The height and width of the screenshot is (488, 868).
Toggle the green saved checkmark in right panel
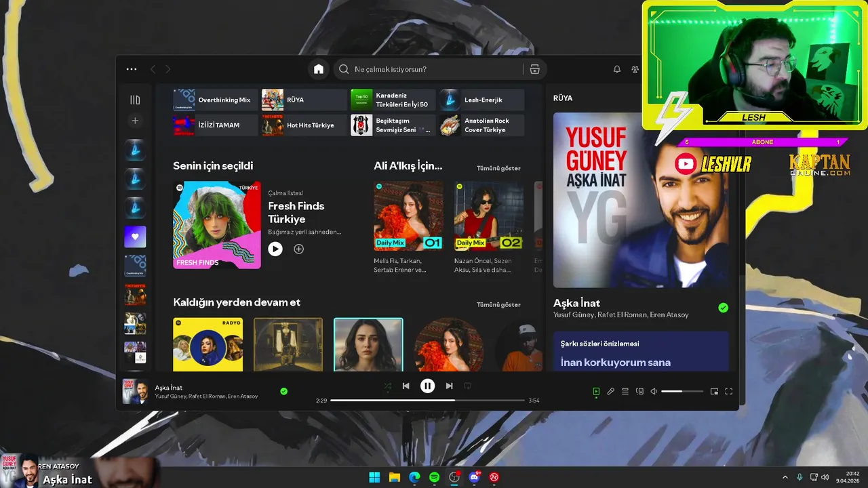coord(723,308)
